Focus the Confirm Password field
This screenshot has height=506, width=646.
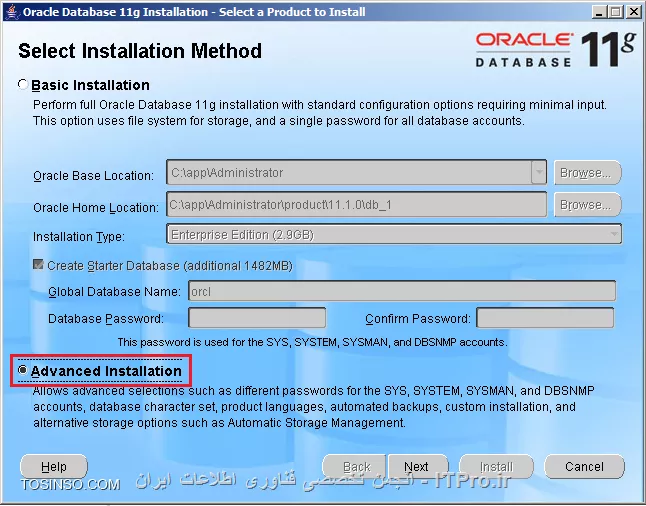pyautogui.click(x=545, y=318)
